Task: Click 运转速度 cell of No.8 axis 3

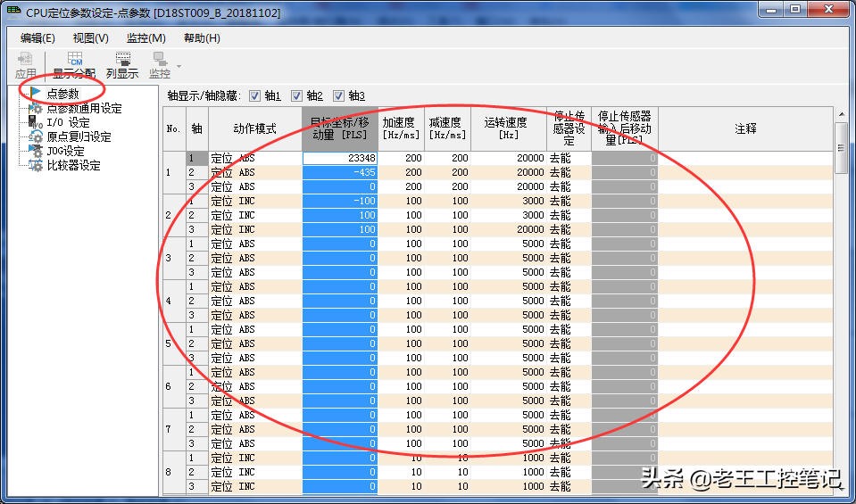Action: pos(508,486)
